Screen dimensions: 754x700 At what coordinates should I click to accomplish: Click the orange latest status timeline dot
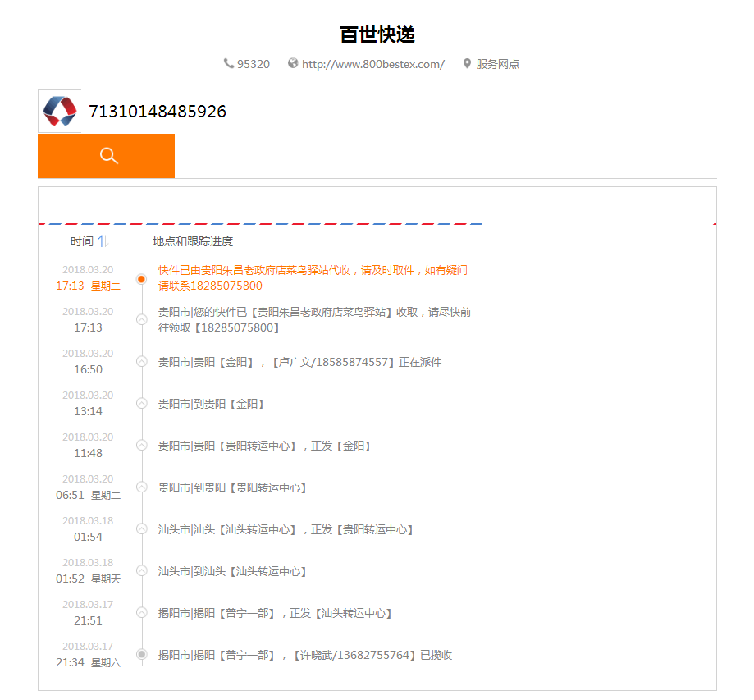point(141,279)
